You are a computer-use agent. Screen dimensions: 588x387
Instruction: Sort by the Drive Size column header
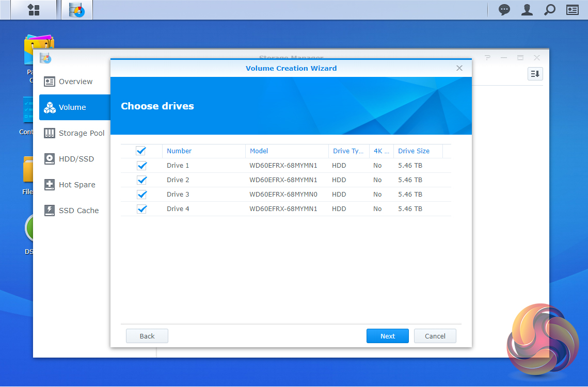click(x=418, y=151)
